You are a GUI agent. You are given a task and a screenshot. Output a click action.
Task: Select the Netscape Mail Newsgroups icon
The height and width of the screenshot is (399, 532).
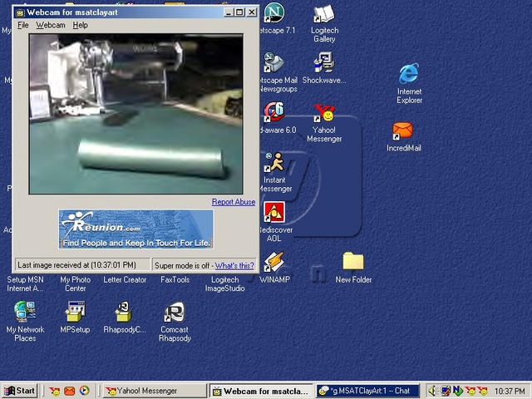(274, 63)
